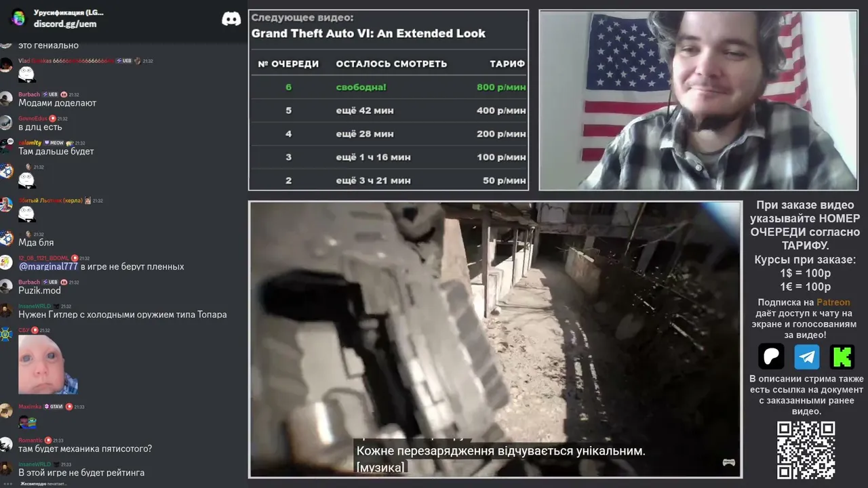
Task: Click the QR code in the side panel
Action: 806,450
